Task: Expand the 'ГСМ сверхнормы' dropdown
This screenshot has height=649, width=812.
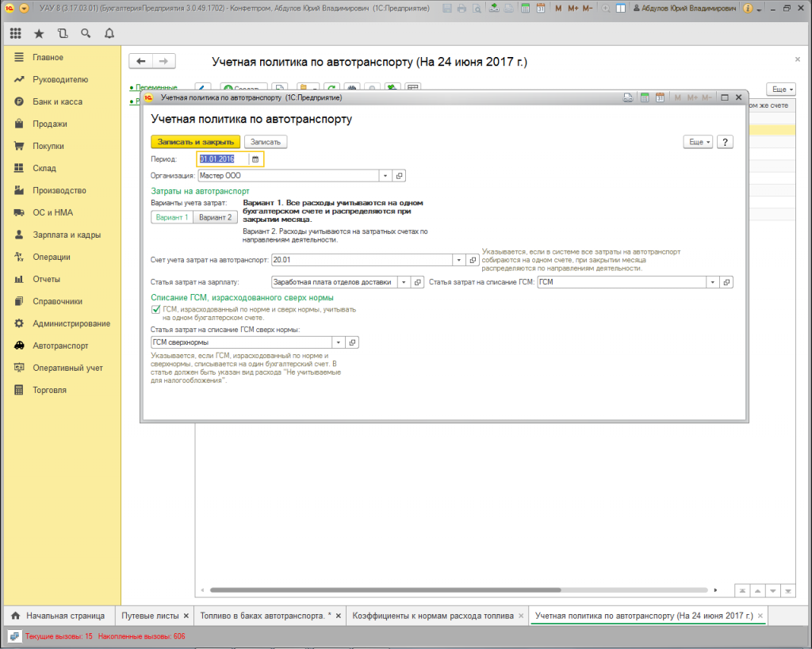Action: point(338,342)
